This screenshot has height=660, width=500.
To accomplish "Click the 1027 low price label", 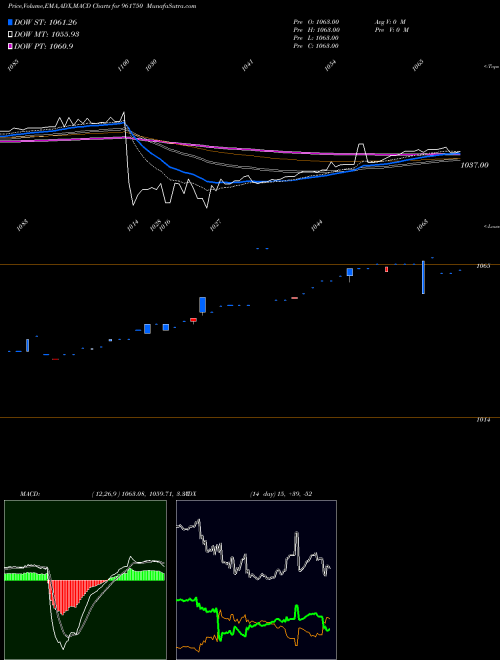I will (x=215, y=225).
